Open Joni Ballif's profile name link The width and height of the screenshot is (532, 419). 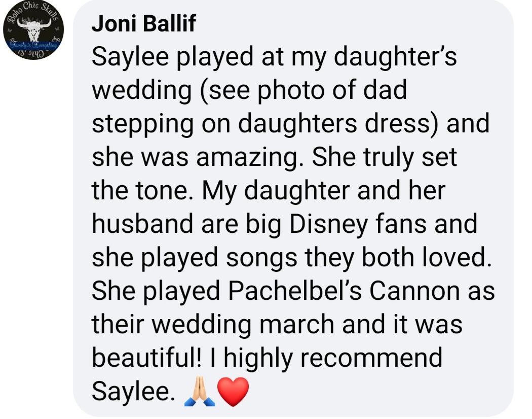(143, 24)
